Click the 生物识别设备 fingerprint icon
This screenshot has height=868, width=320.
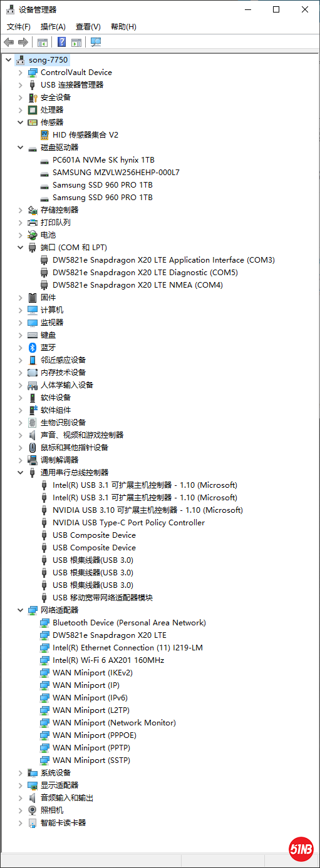(33, 423)
